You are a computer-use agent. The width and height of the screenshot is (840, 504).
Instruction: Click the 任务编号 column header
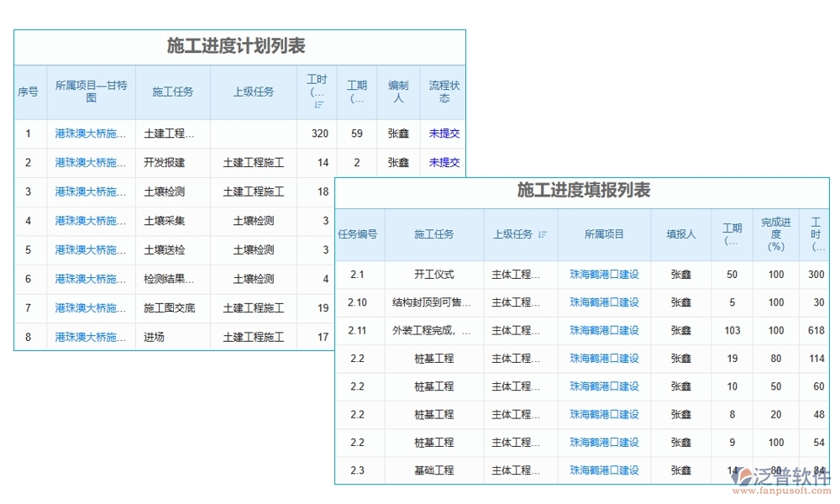tap(360, 236)
